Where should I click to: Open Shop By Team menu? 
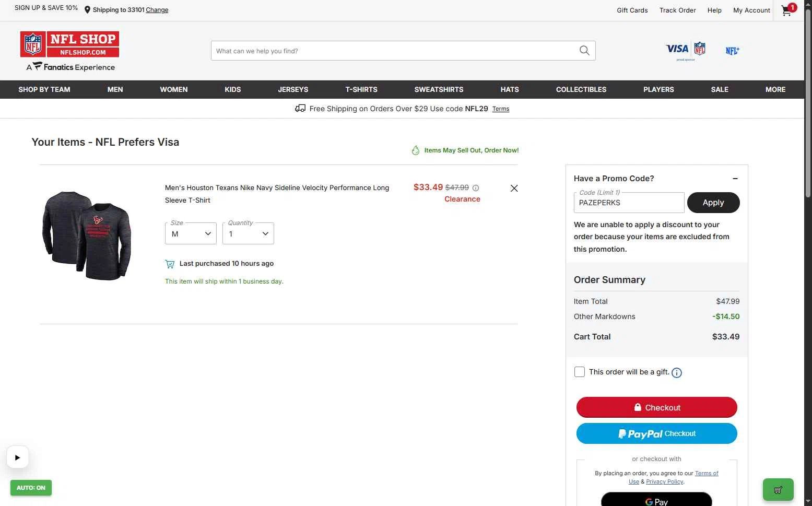pyautogui.click(x=44, y=89)
